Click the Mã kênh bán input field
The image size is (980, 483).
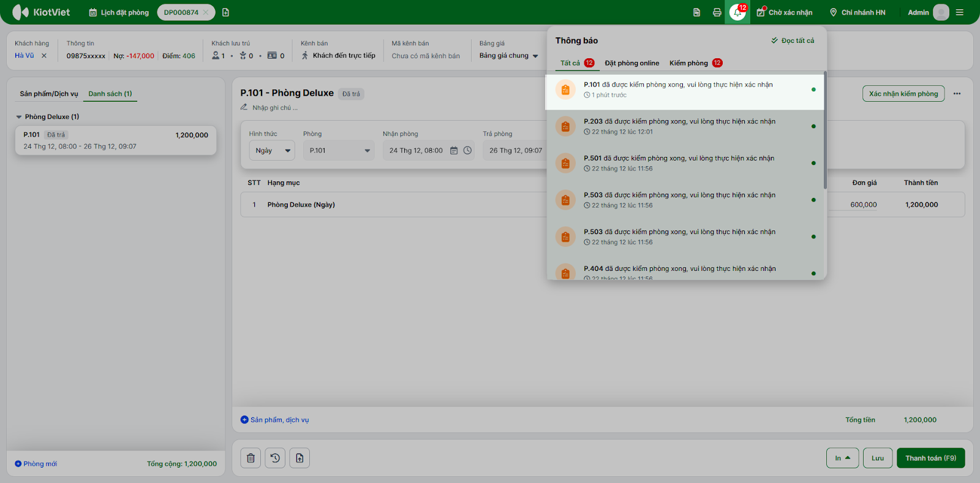coord(426,56)
